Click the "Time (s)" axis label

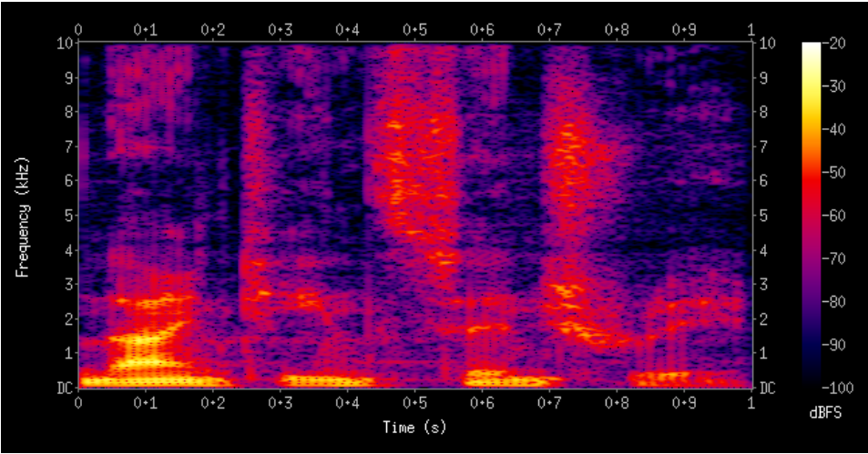pos(414,427)
